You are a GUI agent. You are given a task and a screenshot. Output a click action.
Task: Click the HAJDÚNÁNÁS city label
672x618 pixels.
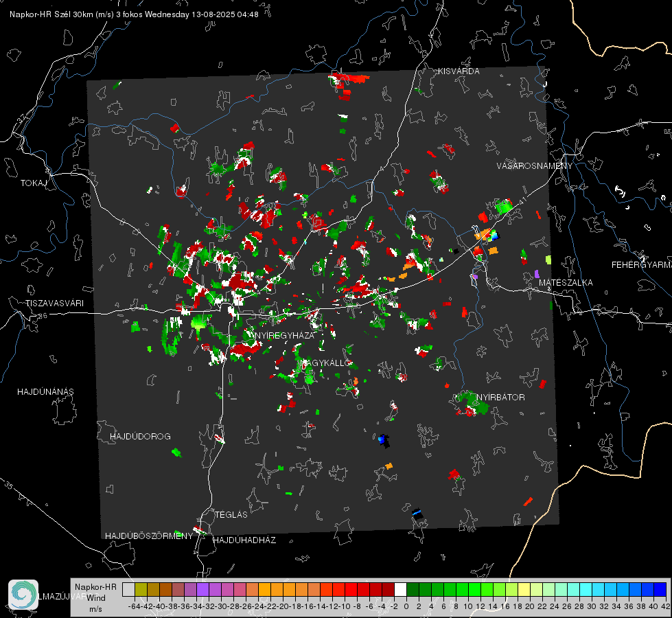pos(45,392)
